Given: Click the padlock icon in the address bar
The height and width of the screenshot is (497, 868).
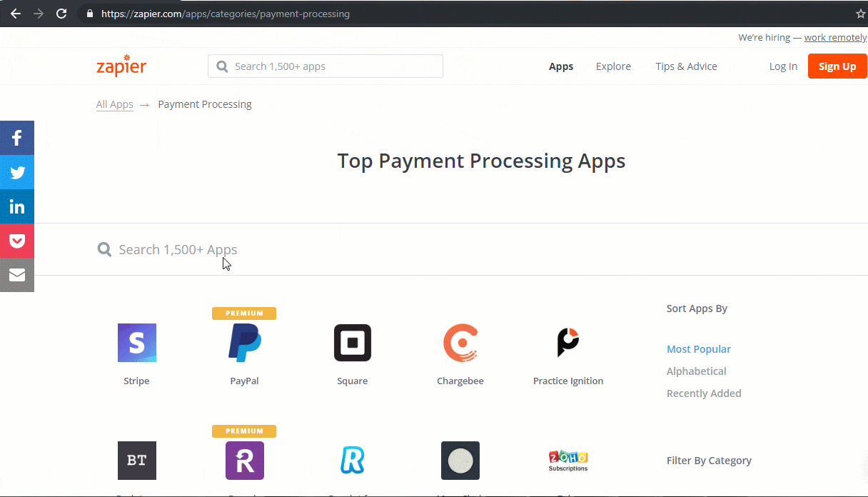Looking at the screenshot, I should [89, 14].
